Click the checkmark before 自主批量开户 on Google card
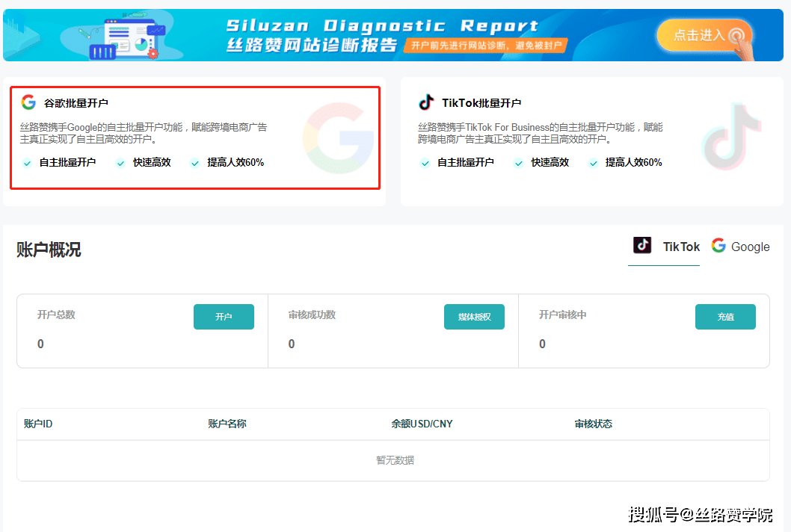The height and width of the screenshot is (532, 791). point(26,162)
